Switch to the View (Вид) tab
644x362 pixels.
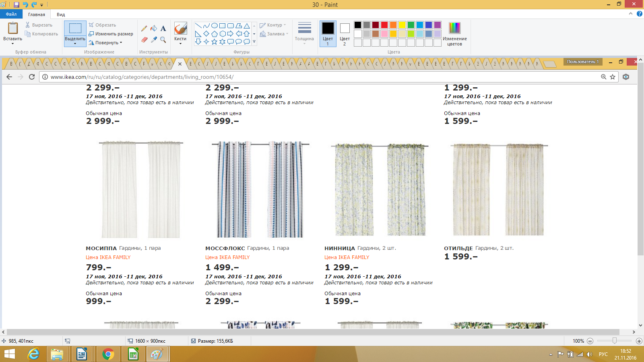click(x=61, y=14)
